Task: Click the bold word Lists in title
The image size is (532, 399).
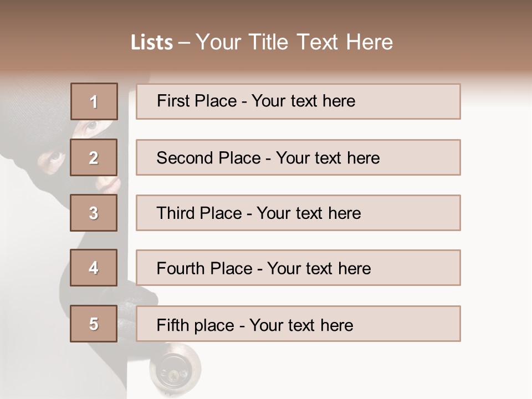Action: coord(152,43)
